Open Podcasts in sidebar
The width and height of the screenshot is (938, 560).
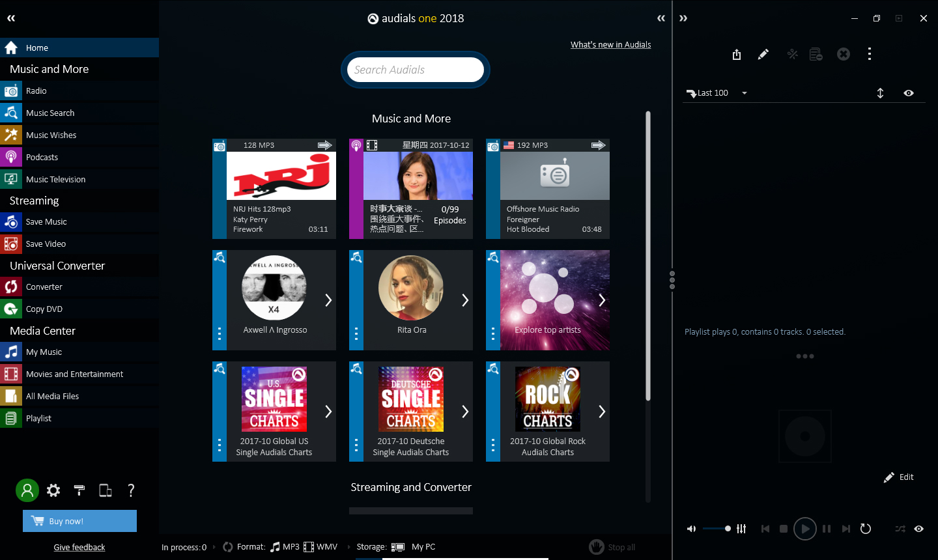(79, 158)
